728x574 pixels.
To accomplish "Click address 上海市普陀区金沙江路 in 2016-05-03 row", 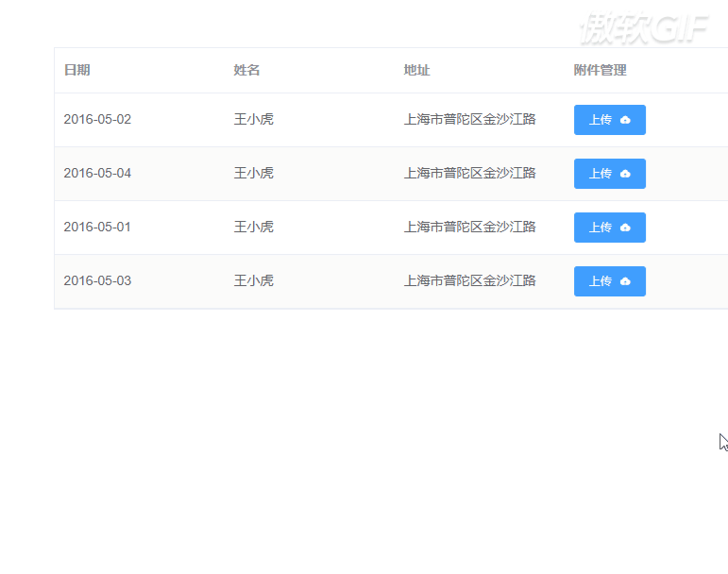I will coord(470,280).
